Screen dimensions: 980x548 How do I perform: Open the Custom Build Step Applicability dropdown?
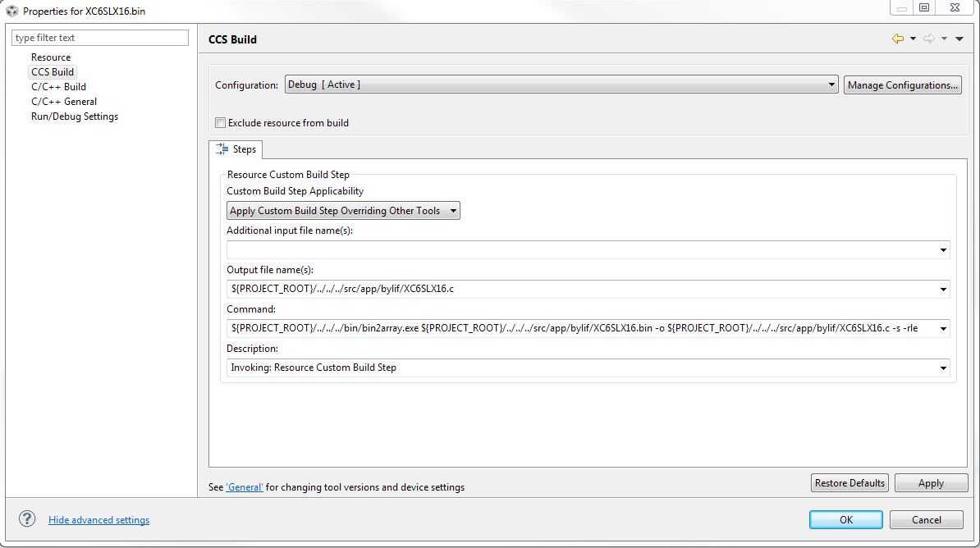pyautogui.click(x=453, y=210)
